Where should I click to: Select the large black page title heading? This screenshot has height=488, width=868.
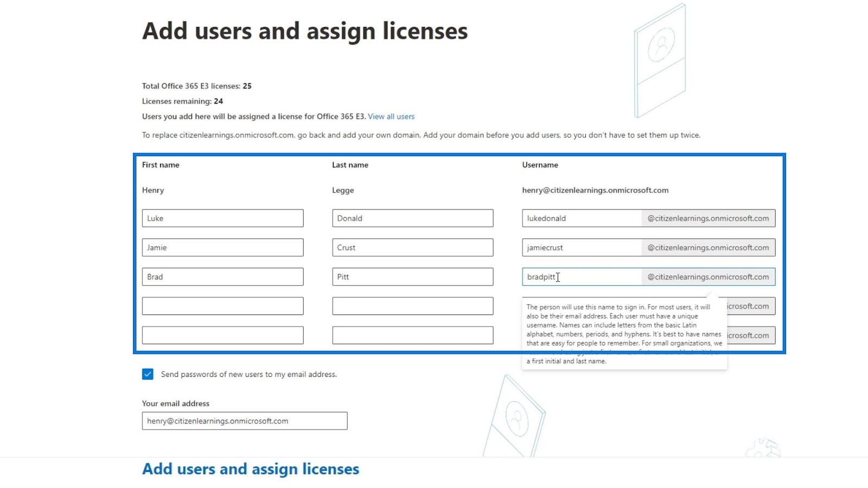pyautogui.click(x=305, y=31)
